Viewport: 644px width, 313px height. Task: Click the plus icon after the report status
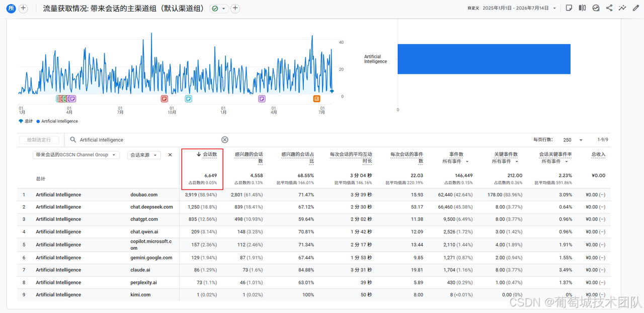(x=235, y=9)
